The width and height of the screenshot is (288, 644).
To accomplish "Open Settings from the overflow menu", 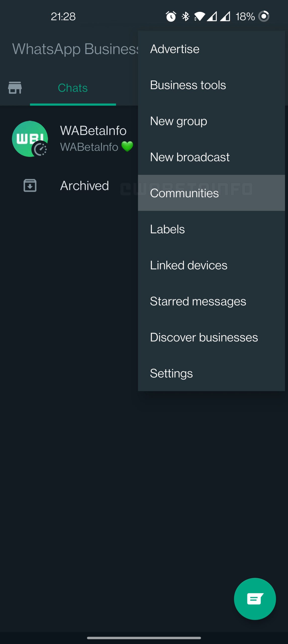I will pyautogui.click(x=211, y=373).
